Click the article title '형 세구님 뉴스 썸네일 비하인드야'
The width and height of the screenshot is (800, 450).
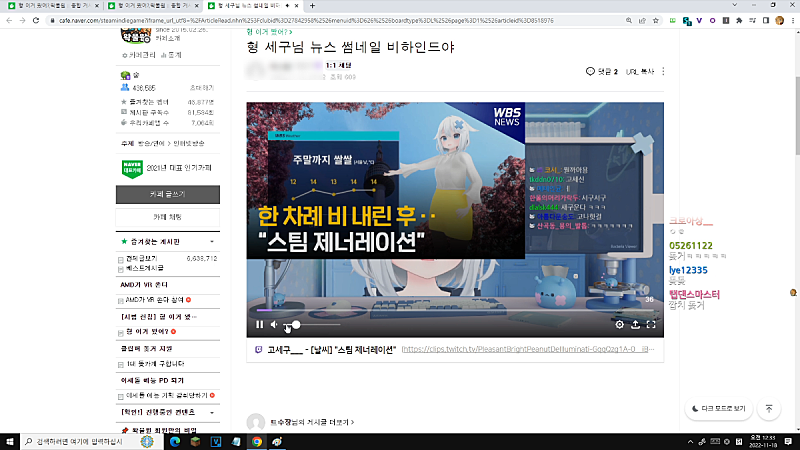point(350,47)
